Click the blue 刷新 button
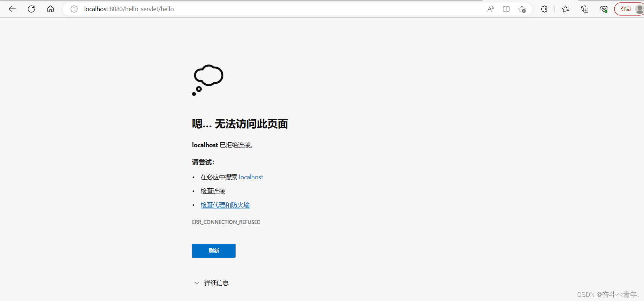Screen dimensions: 644x301 (214, 251)
